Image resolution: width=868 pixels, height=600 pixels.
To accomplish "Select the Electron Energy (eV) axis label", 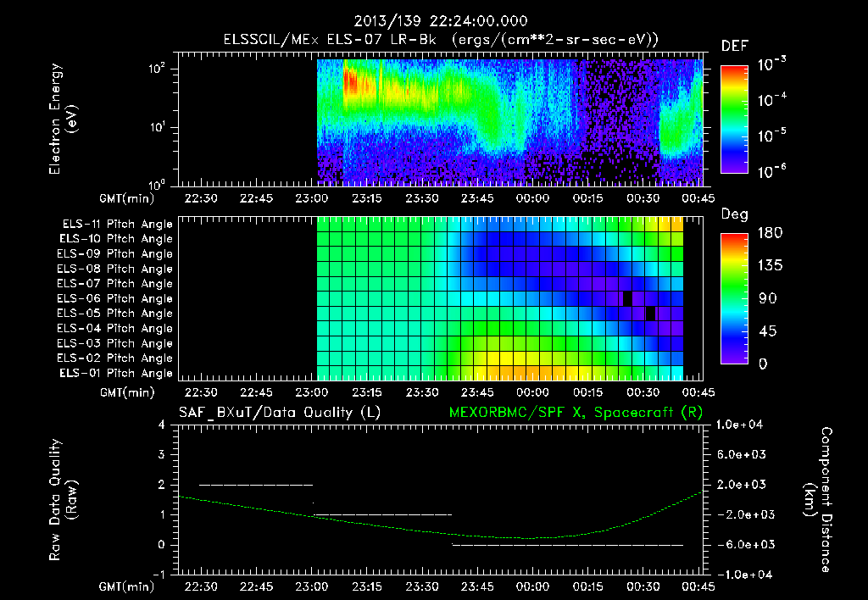I will [62, 119].
